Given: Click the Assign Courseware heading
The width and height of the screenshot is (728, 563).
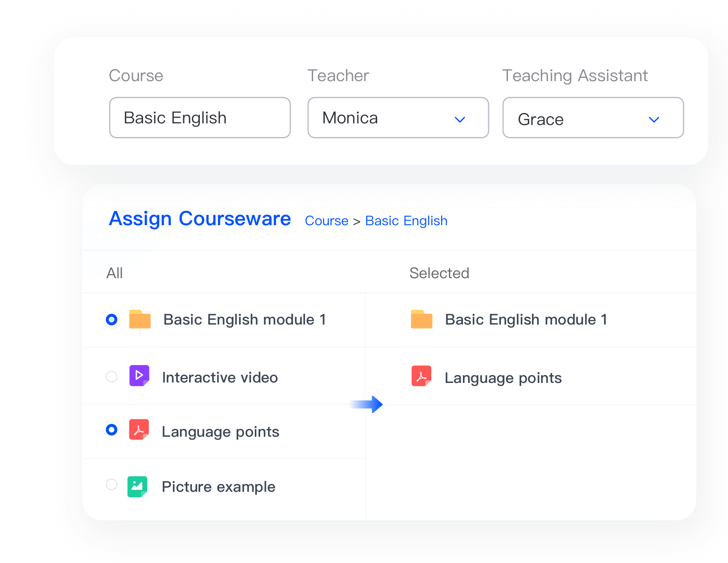Looking at the screenshot, I should coord(200,219).
